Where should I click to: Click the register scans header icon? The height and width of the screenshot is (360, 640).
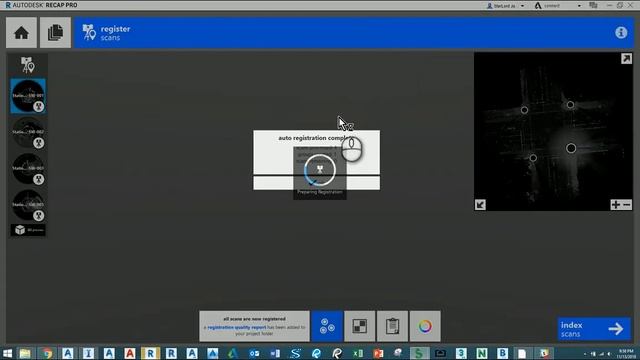click(89, 33)
